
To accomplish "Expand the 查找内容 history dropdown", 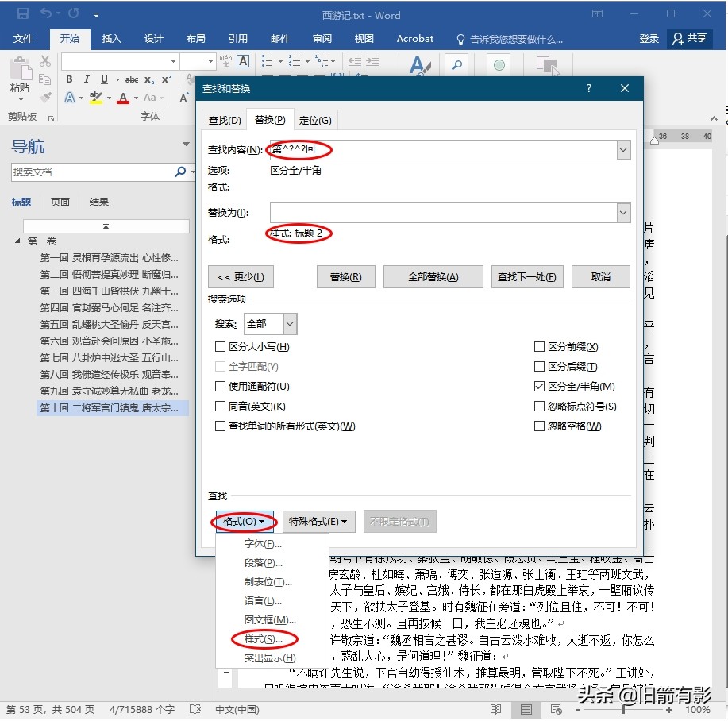I will [623, 149].
